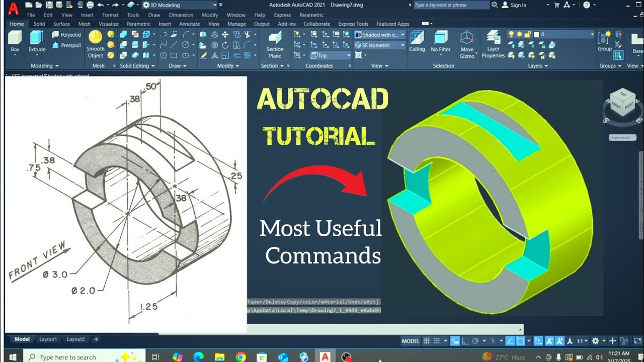The height and width of the screenshot is (362, 644).
Task: Open a drawing file via folder icon
Action: pos(38,5)
